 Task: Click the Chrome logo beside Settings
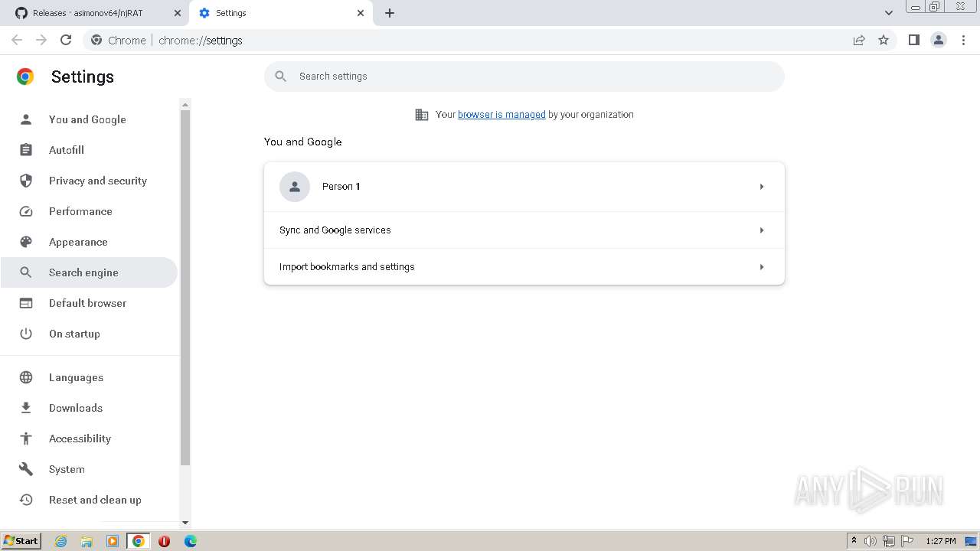click(x=25, y=77)
